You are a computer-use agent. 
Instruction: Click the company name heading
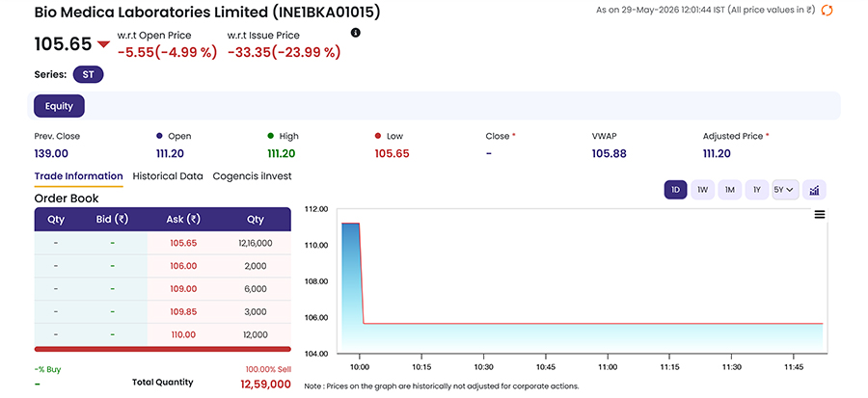[207, 13]
